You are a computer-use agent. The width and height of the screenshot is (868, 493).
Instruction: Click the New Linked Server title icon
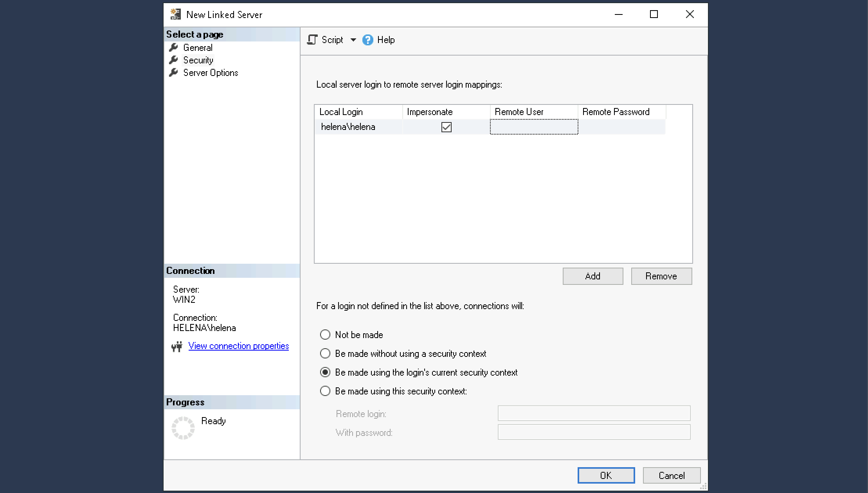coord(175,14)
